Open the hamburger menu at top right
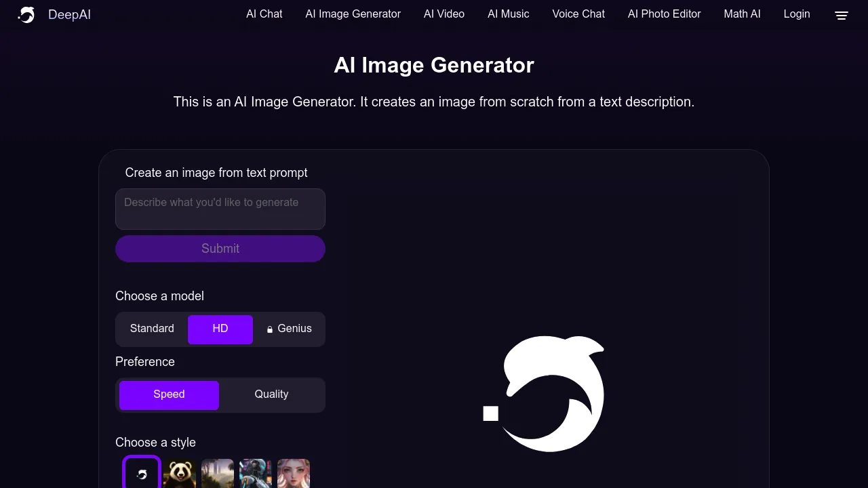Screen dimensions: 868x488 (x=841, y=15)
